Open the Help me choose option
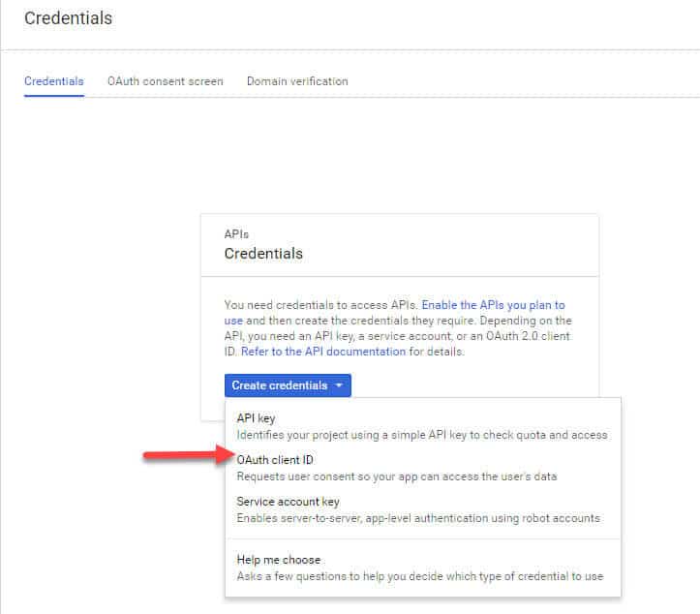 (423, 568)
